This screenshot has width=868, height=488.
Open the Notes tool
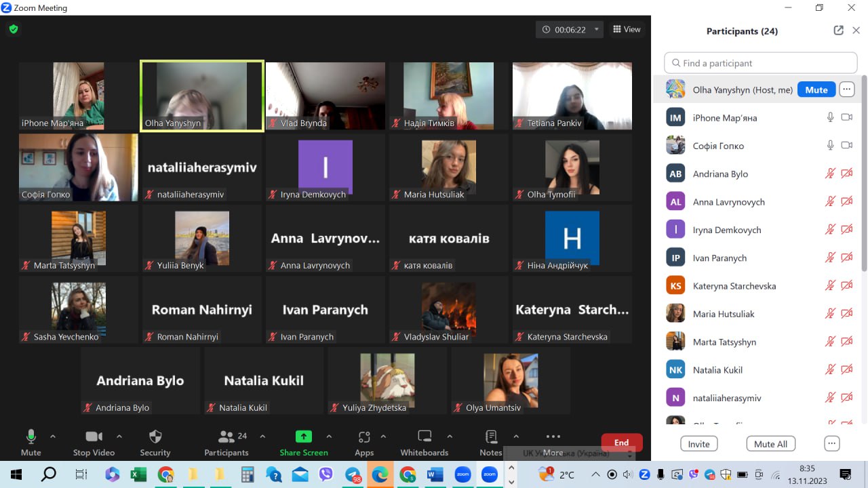[491, 436]
